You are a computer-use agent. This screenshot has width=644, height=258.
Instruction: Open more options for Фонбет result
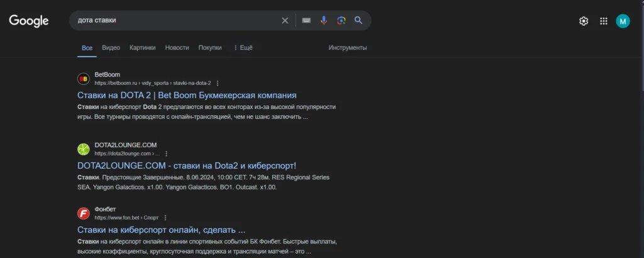pyautogui.click(x=165, y=218)
